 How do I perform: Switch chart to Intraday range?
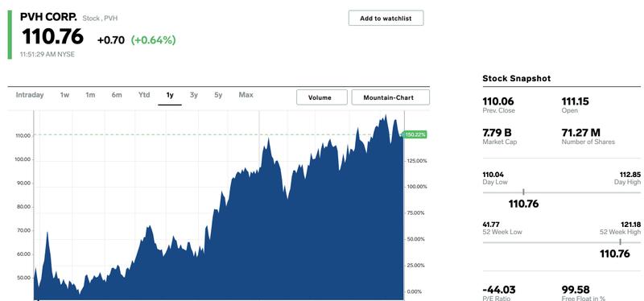[x=30, y=95]
